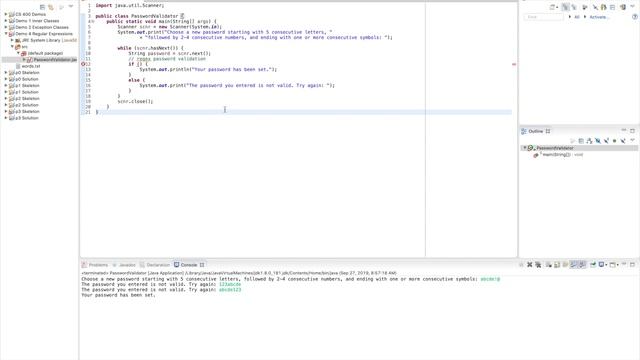The width and height of the screenshot is (640, 360).
Task: Click the Activate... link in Task List
Action: click(x=598, y=17)
